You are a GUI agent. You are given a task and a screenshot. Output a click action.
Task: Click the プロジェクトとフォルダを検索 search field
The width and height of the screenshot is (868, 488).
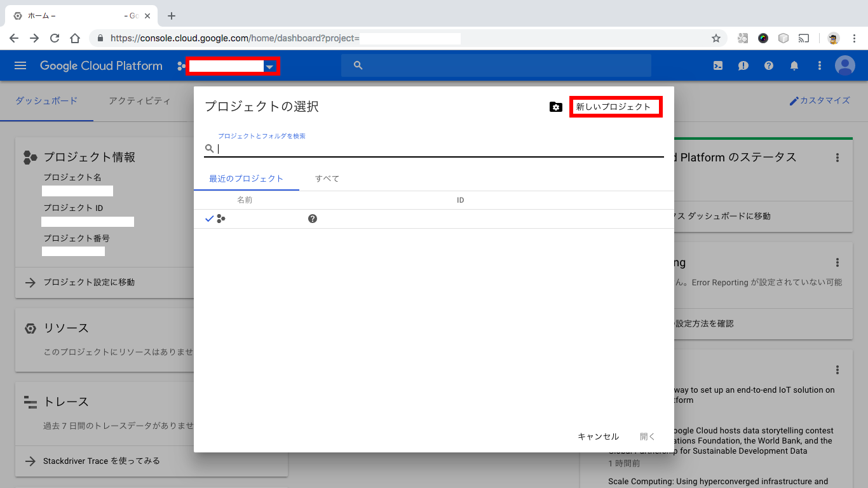[381, 148]
